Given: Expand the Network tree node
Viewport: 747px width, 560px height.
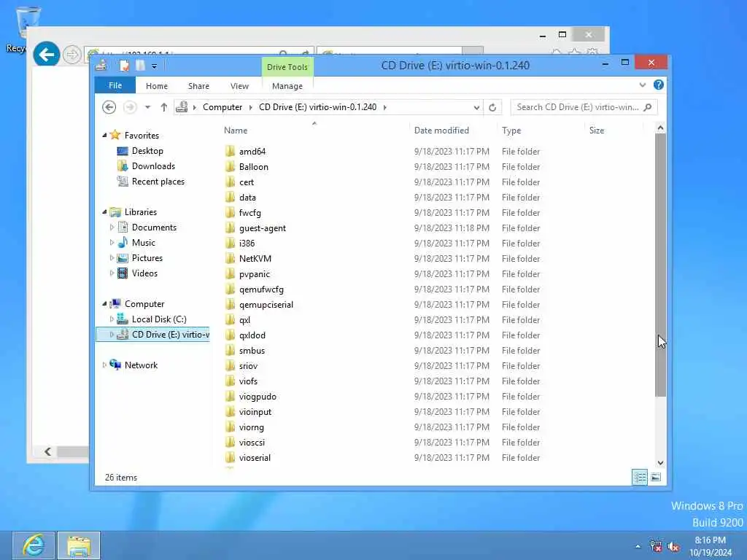Looking at the screenshot, I should tap(104, 365).
